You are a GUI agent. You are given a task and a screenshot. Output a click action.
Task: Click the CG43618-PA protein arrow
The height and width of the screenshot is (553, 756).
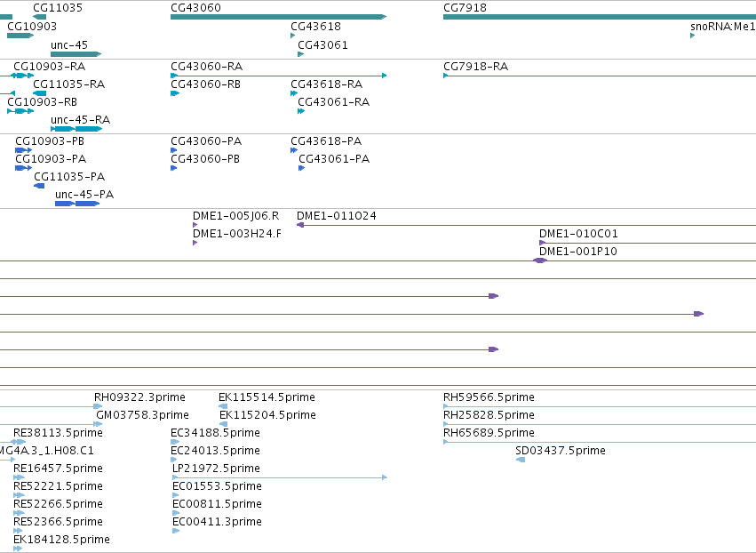294,150
